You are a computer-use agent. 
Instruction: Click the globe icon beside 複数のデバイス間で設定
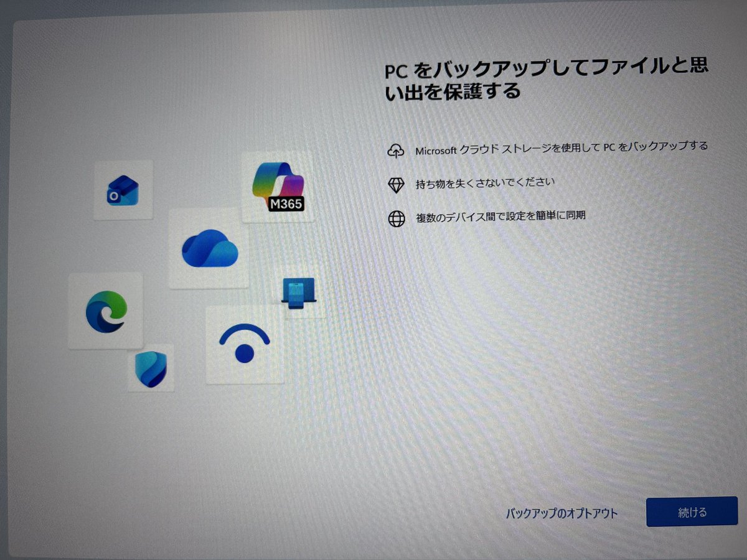coord(397,218)
